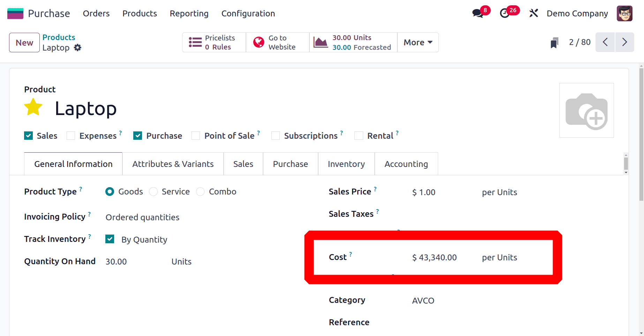Show help tooltip for Invoicing Policy
The height and width of the screenshot is (336, 644).
click(89, 214)
